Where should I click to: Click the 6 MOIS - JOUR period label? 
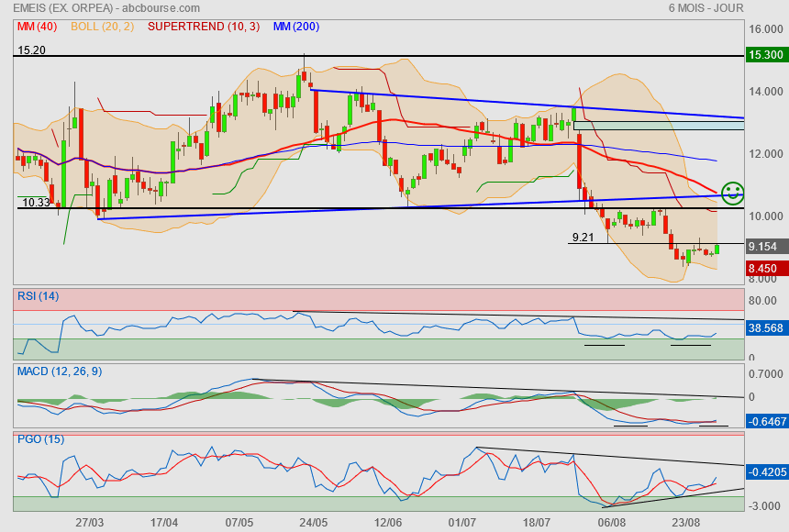pyautogui.click(x=706, y=8)
